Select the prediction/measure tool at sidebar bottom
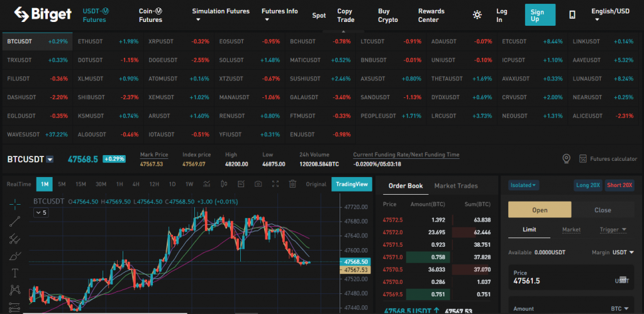 15,306
